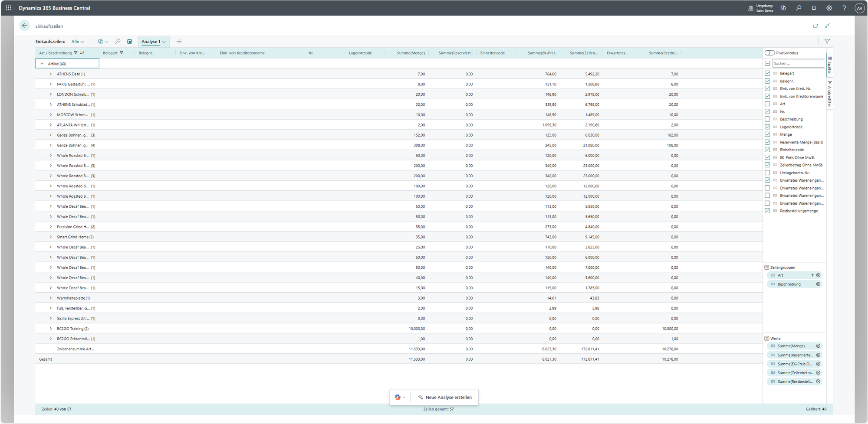The width and height of the screenshot is (868, 424).
Task: Click the search magnifier in the list toolbar
Action: pos(118,42)
